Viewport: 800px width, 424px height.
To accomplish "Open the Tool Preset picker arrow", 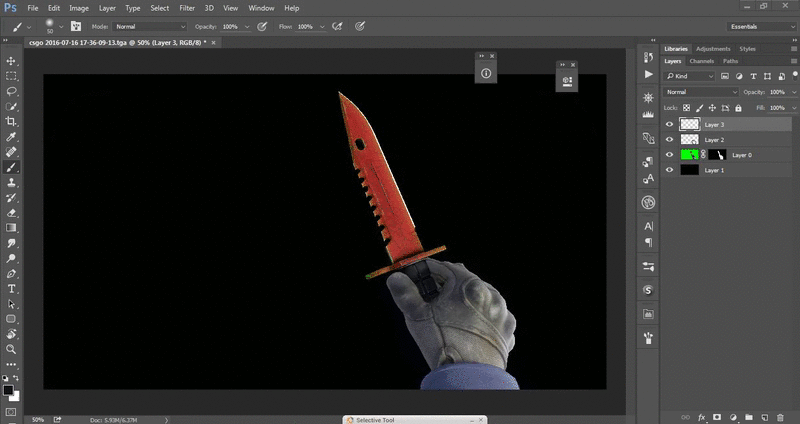I will [x=29, y=27].
